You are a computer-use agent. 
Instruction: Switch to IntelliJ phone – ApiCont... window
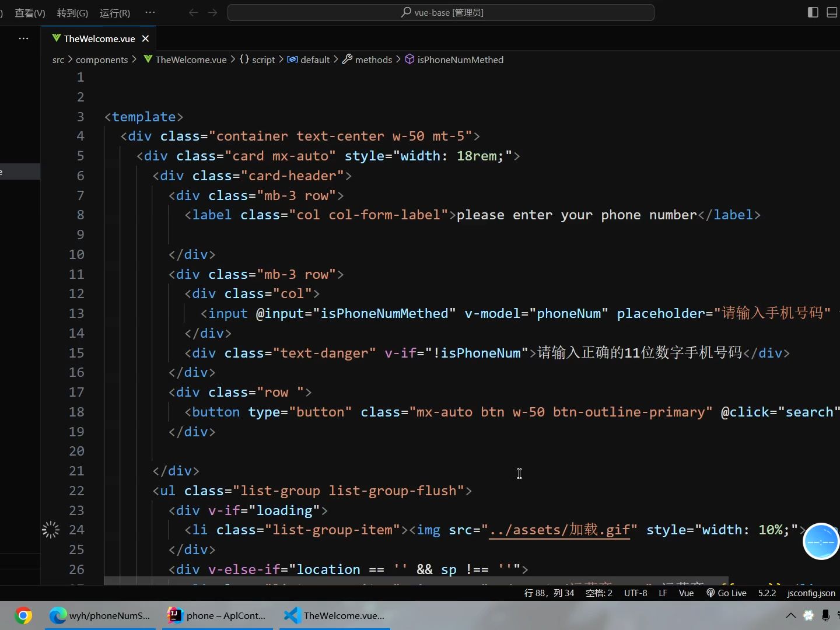tap(217, 615)
